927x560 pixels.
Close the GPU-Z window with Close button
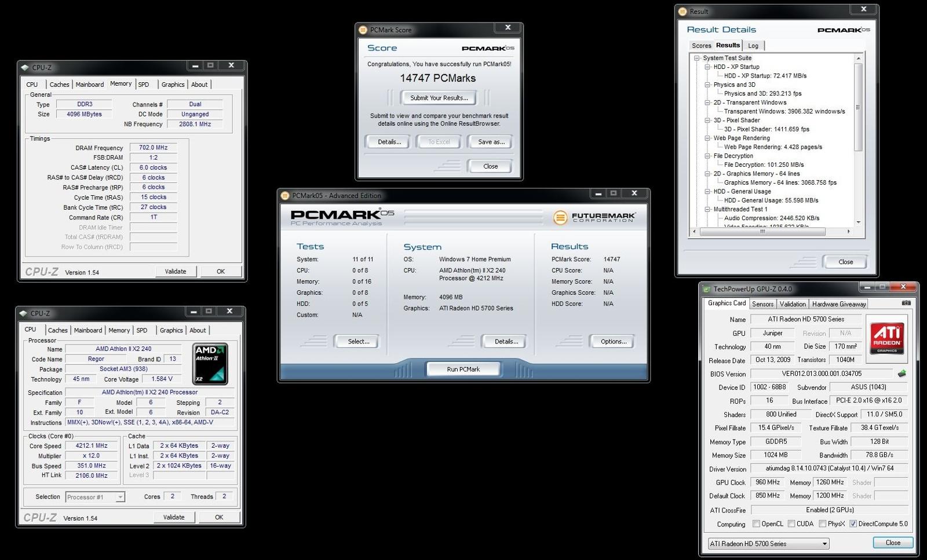(893, 543)
